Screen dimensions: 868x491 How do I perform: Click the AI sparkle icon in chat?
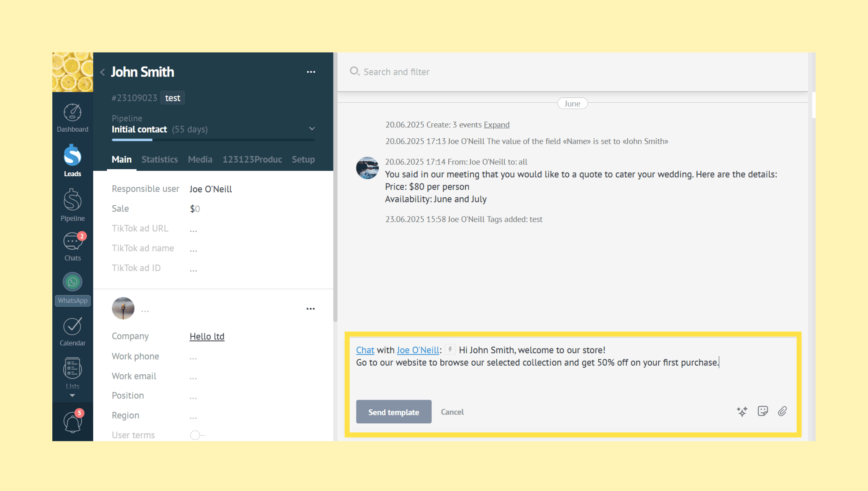coord(742,411)
